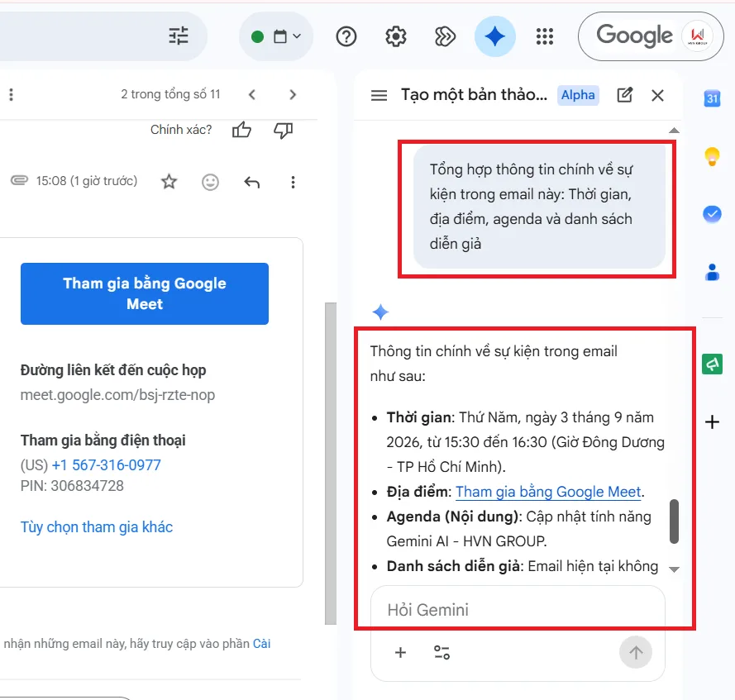Click the double-arrow extension icon
The width and height of the screenshot is (735, 700).
click(x=445, y=36)
